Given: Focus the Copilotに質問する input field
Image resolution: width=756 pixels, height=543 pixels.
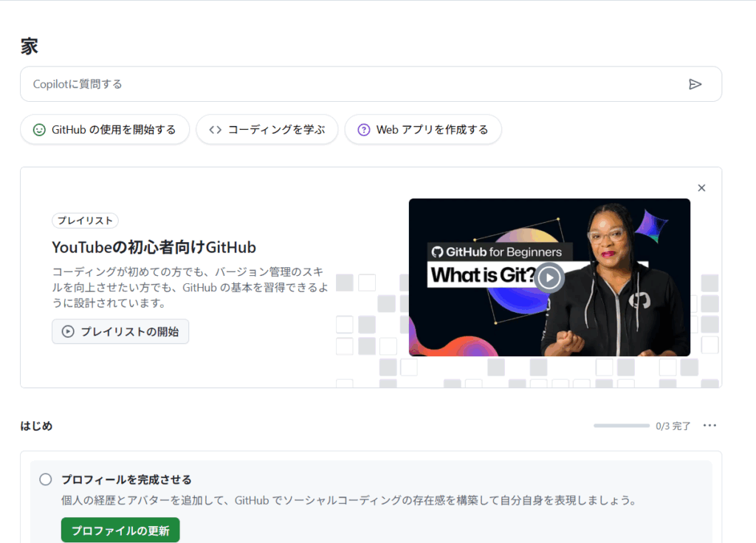Looking at the screenshot, I should coord(354,84).
